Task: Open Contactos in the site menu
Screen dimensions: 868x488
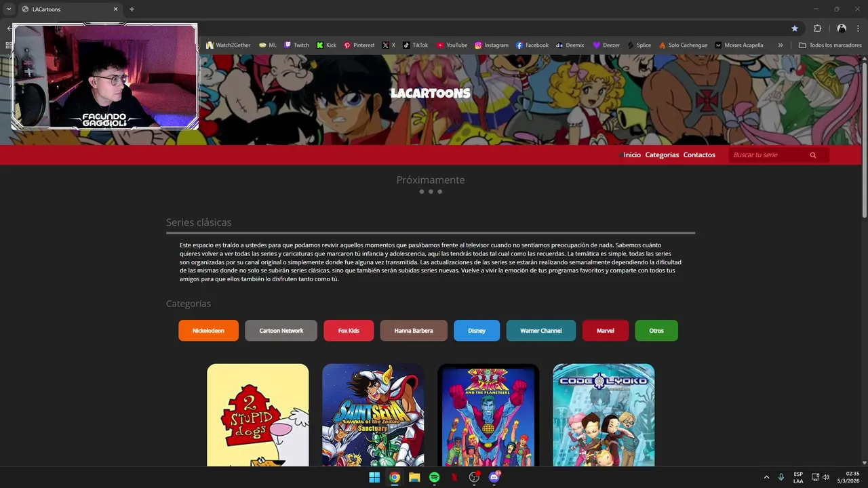Action: 699,155
